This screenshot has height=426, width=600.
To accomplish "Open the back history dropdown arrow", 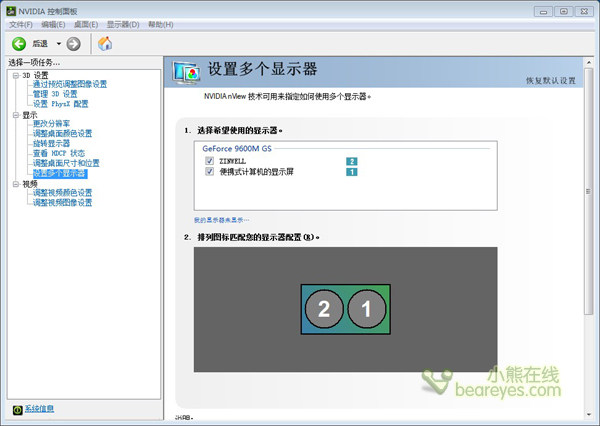I will [x=59, y=44].
